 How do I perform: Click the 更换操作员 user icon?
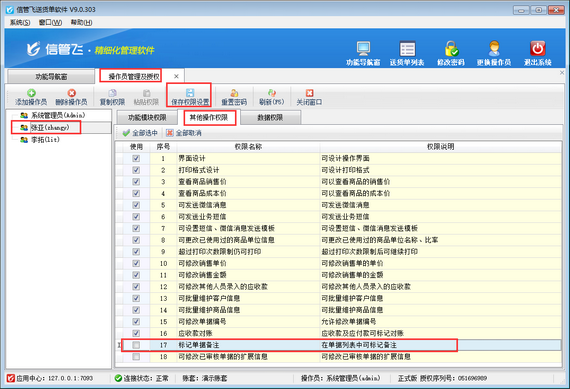click(x=494, y=49)
